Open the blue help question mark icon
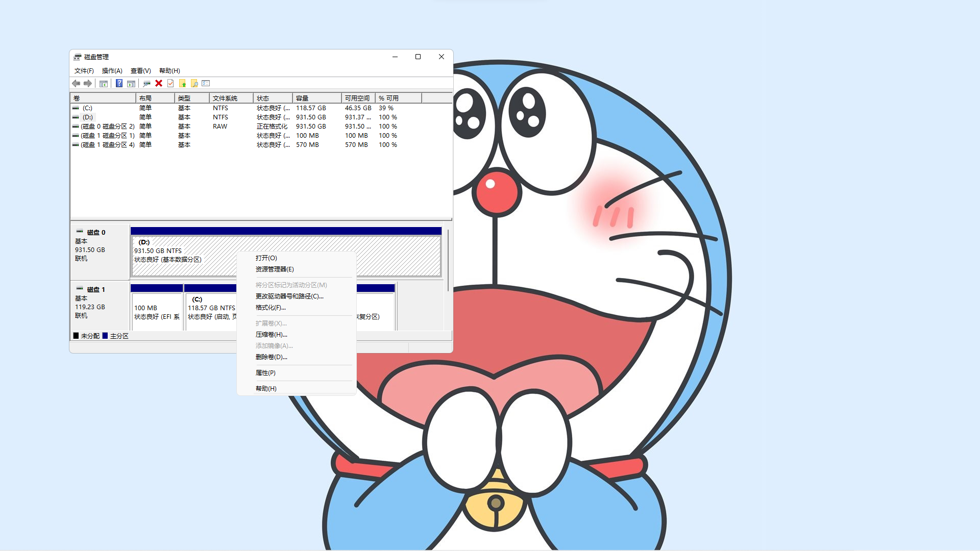The width and height of the screenshot is (980, 551). (119, 84)
